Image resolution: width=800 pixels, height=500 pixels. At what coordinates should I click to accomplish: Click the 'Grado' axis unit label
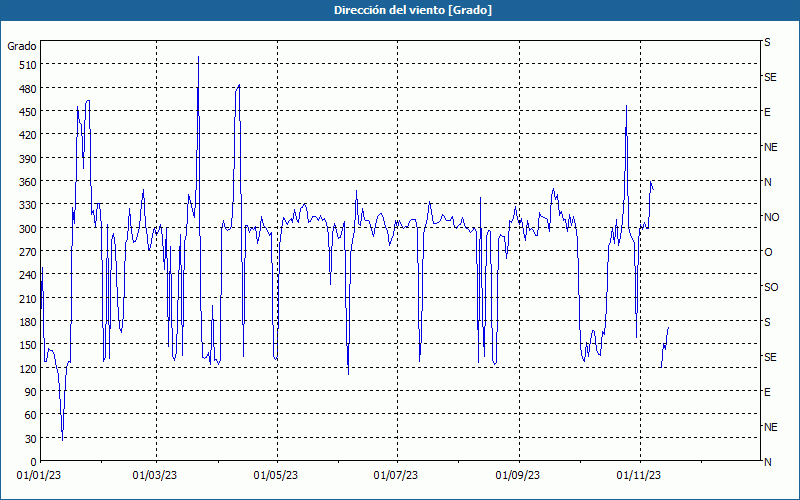[x=22, y=46]
